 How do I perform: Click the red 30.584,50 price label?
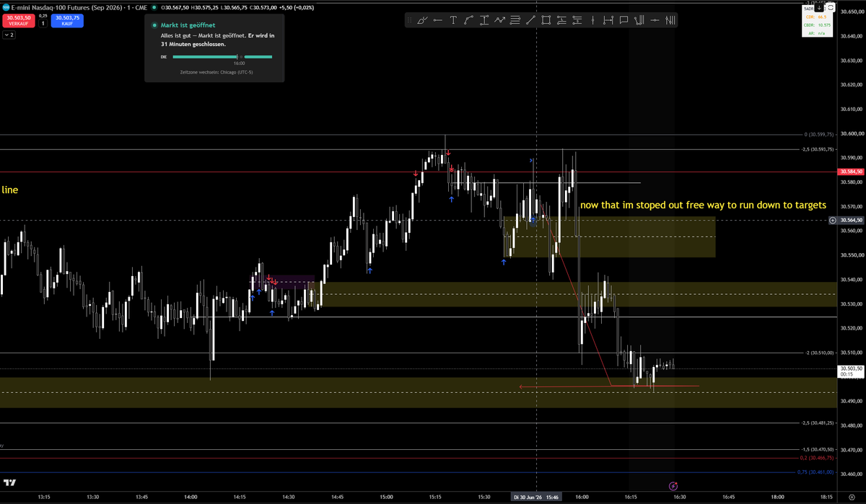tap(851, 172)
